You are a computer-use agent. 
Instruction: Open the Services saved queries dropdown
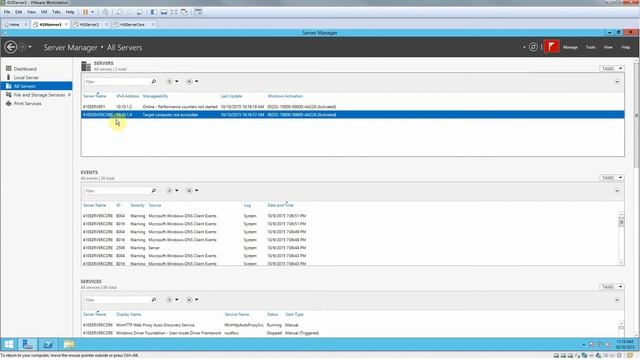(x=192, y=300)
